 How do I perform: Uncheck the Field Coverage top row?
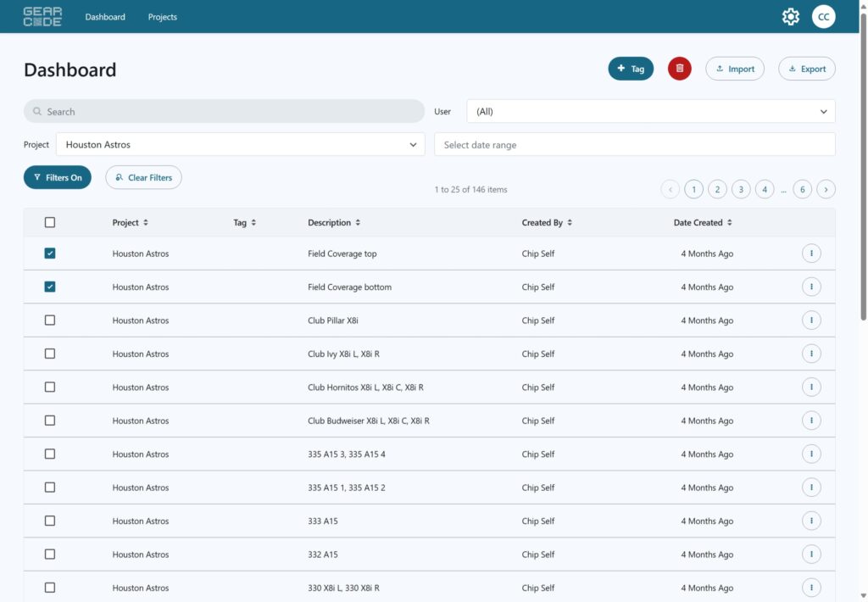50,254
